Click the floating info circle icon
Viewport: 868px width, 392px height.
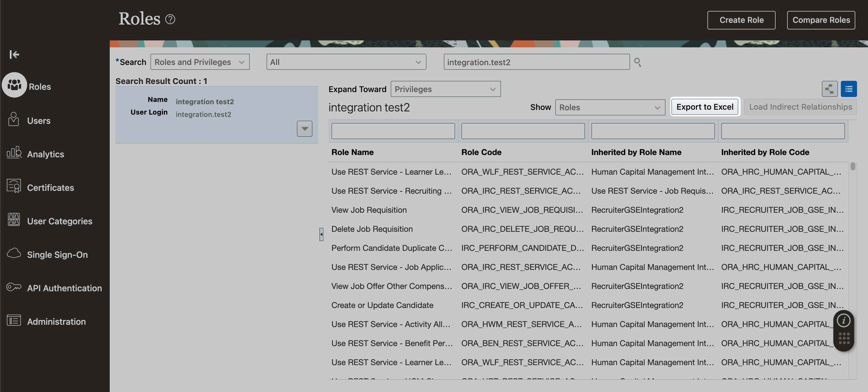pos(843,320)
